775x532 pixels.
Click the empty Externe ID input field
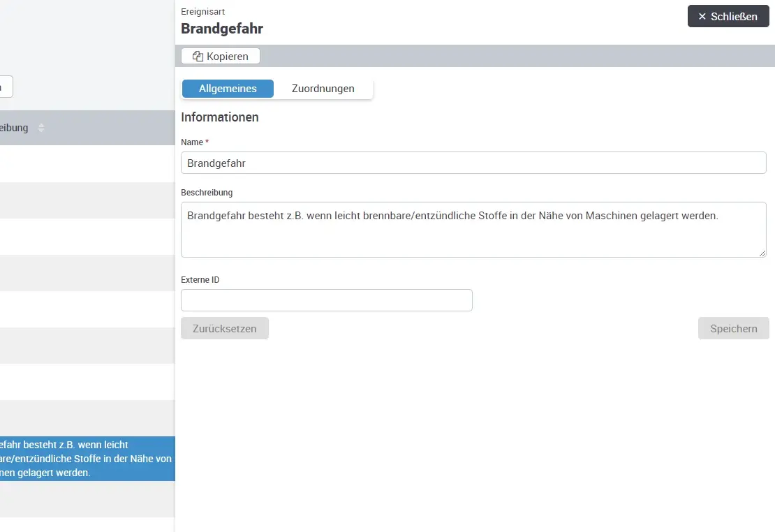[326, 300]
